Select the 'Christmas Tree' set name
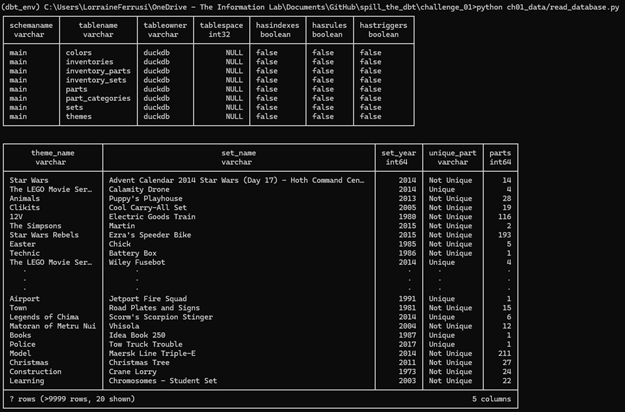 139,363
